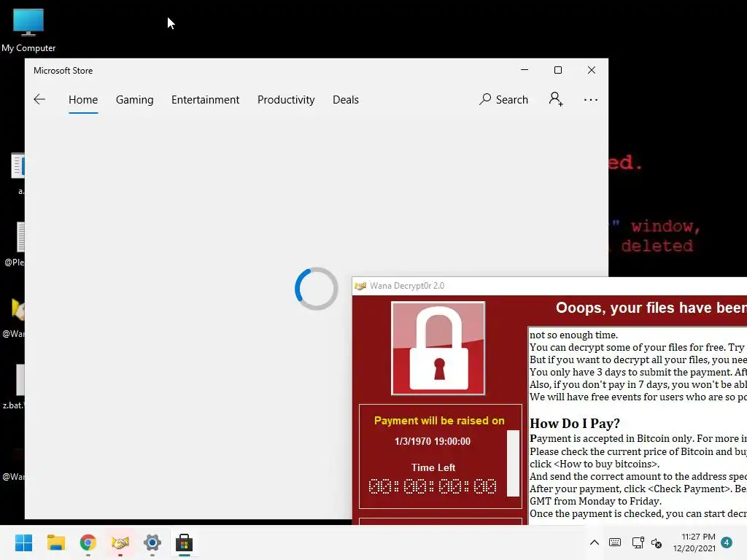747x560 pixels.
Task: Click the 'Ooops, your files have been' title
Action: tap(651, 308)
